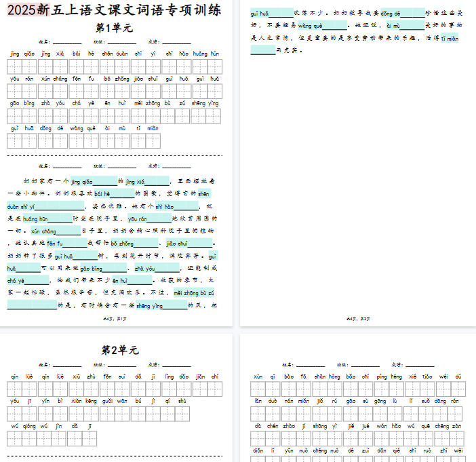Click fill-in blank after 'bái hè' in the paragraph
This screenshot has height=462, width=476.
click(x=122, y=194)
